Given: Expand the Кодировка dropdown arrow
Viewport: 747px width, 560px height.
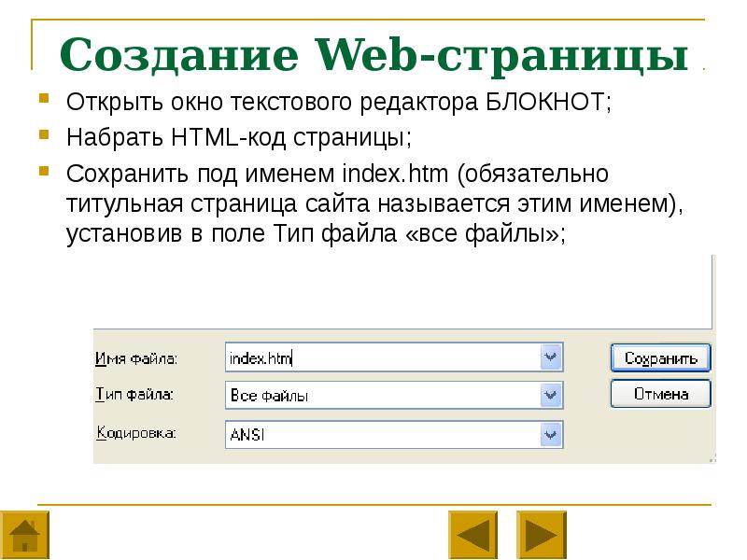Looking at the screenshot, I should tap(551, 434).
